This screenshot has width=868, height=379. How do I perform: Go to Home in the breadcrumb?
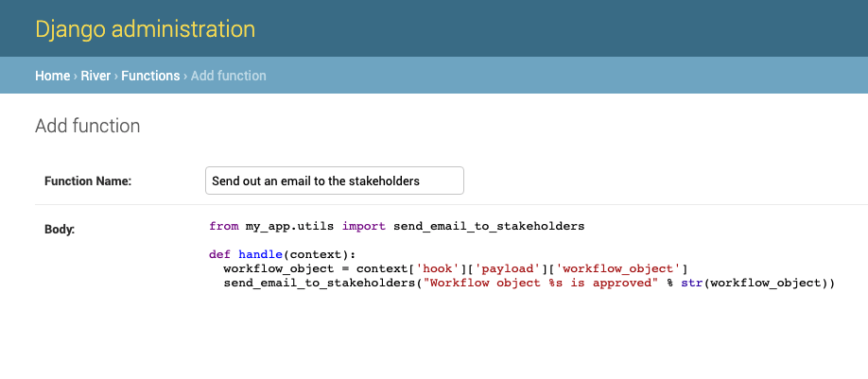[x=53, y=76]
